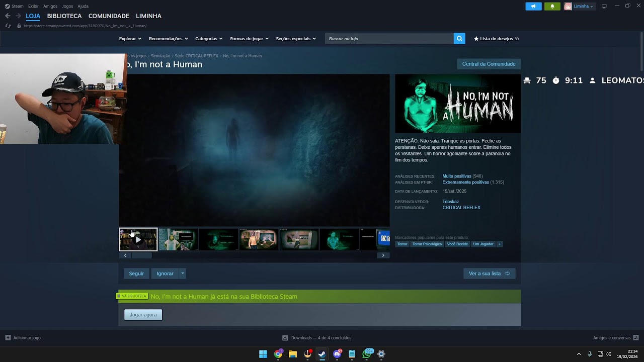644x362 pixels.
Task: Open Discord from the taskbar
Action: point(337,354)
